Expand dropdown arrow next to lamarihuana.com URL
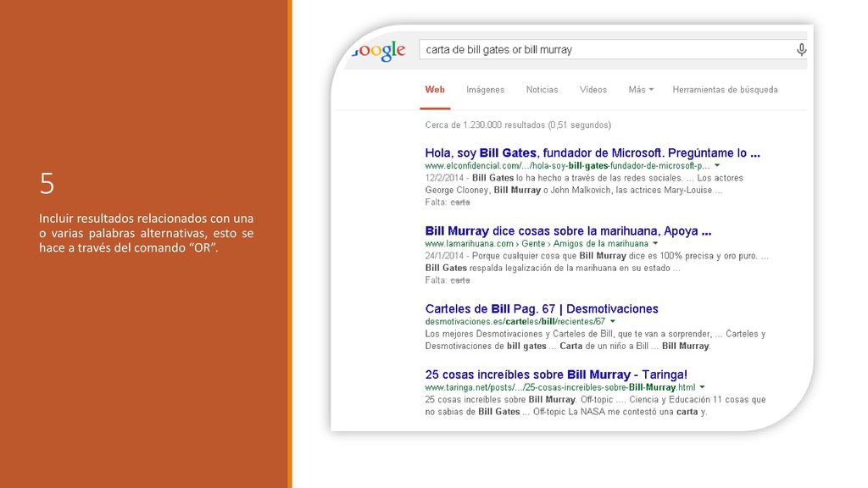The image size is (868, 488). [x=655, y=243]
